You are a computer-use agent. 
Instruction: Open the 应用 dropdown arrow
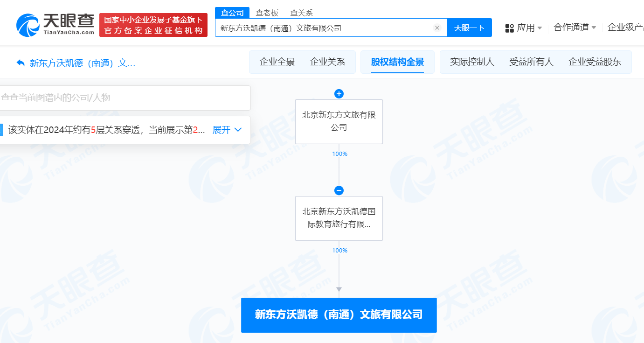pos(540,28)
